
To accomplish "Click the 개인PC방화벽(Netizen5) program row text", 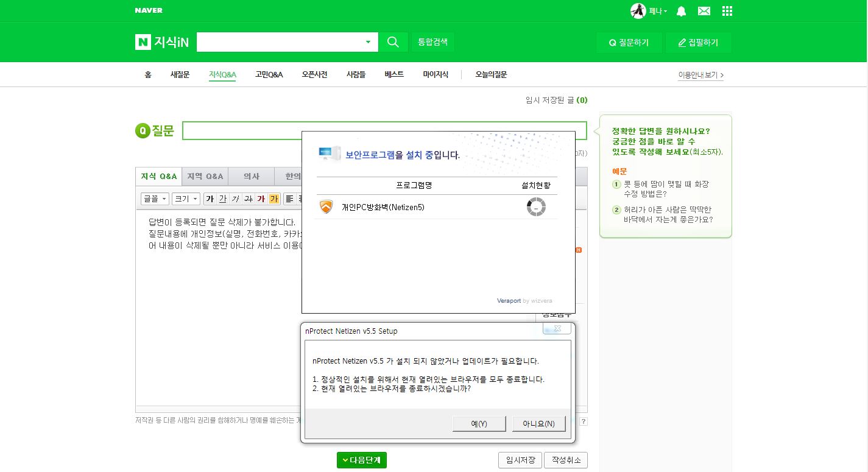I will click(383, 207).
